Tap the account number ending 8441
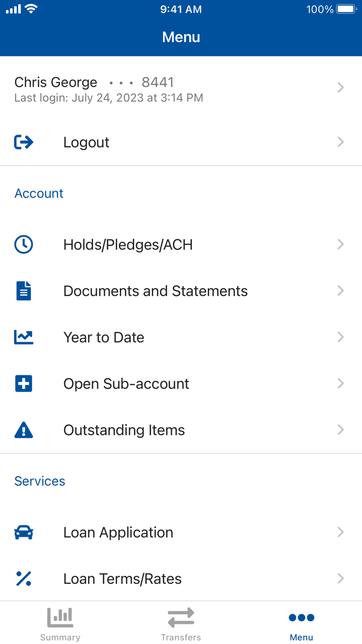 158,82
